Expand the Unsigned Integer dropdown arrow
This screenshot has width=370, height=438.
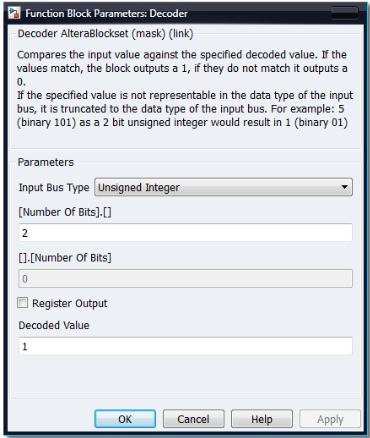[x=345, y=187]
